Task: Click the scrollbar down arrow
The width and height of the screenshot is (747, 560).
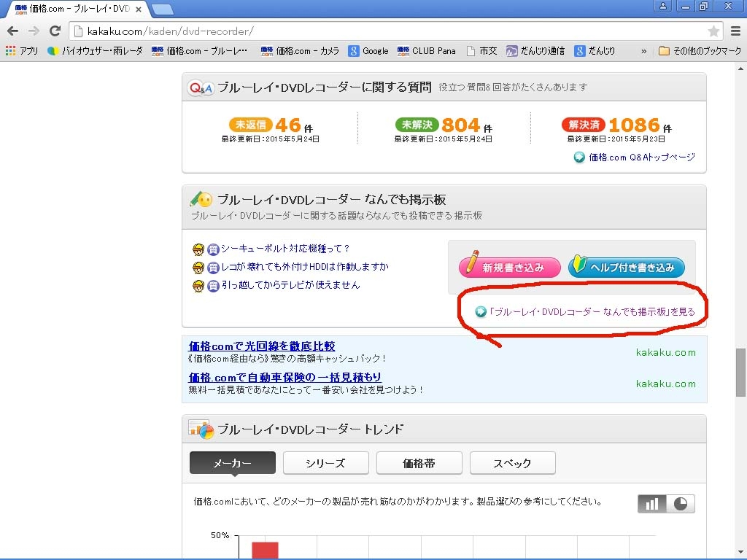Action: [x=741, y=554]
